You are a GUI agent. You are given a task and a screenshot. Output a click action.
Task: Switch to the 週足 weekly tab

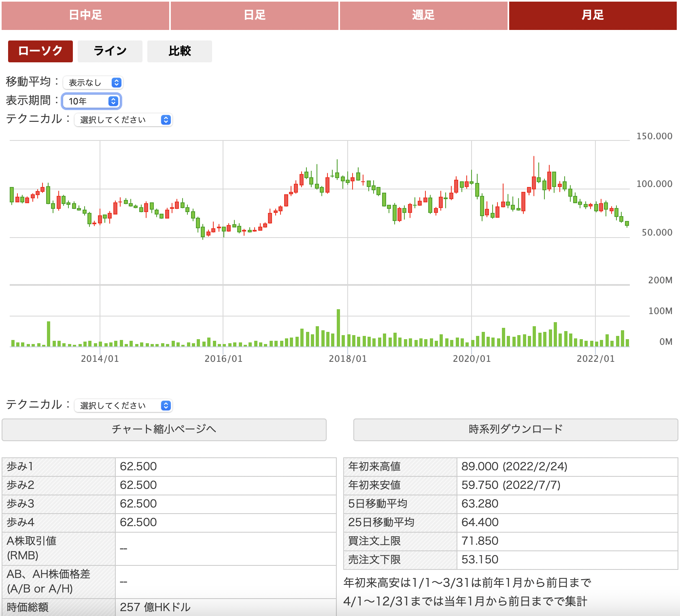pyautogui.click(x=423, y=15)
